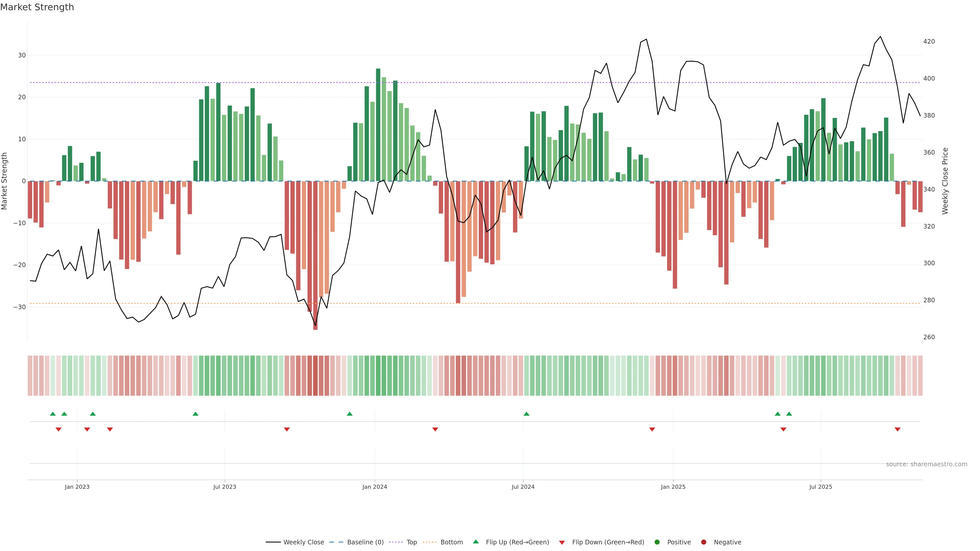Click the flip-up triangle marker near Jul 2024
Viewport: 980px width, 551px height.
tap(526, 414)
